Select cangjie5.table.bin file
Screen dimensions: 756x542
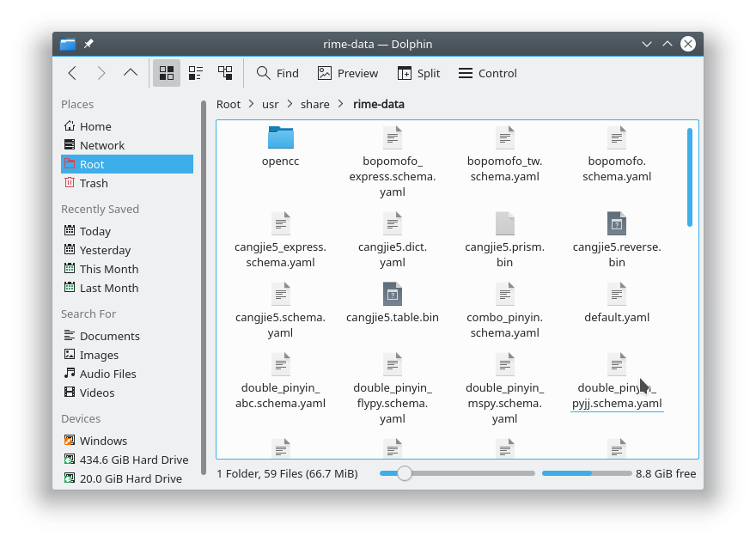393,303
